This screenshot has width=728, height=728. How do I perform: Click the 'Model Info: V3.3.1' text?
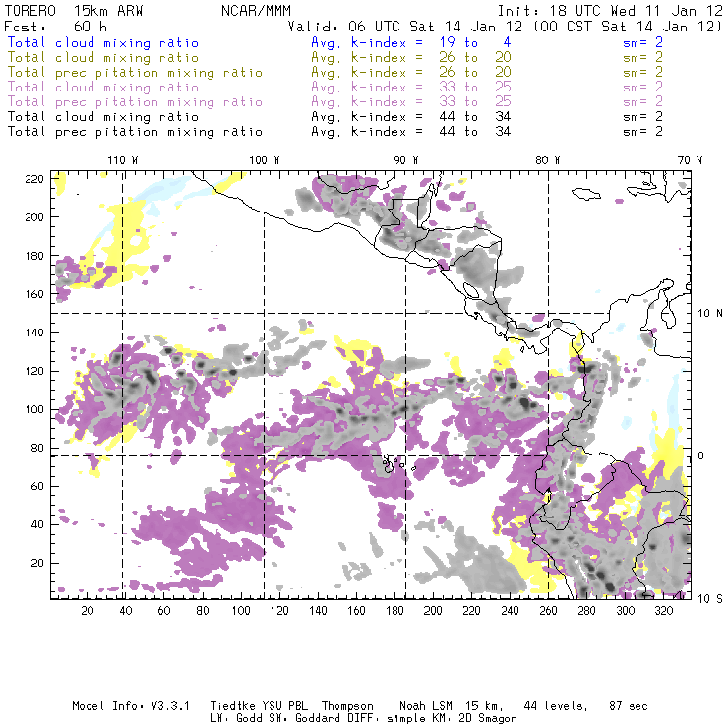[131, 706]
